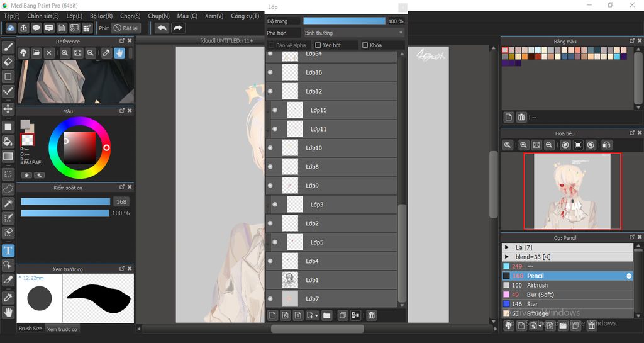Open the Bộ lọc(R) menu
Viewport: 644px width, 343px height.
[x=101, y=16]
